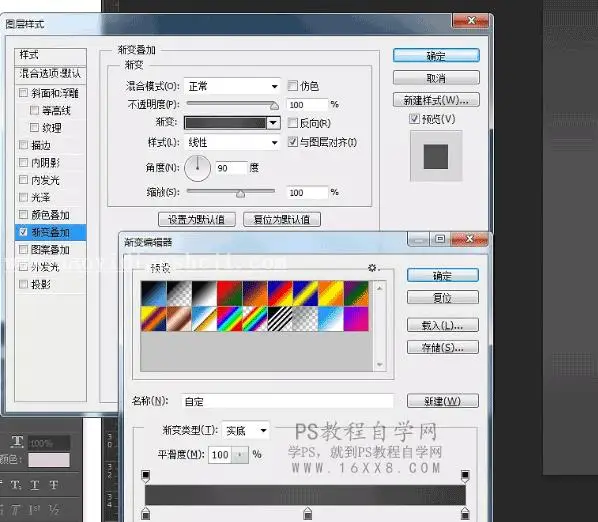
Task: Open the 渐变类型 dropdown showing 实底
Action: [246, 430]
